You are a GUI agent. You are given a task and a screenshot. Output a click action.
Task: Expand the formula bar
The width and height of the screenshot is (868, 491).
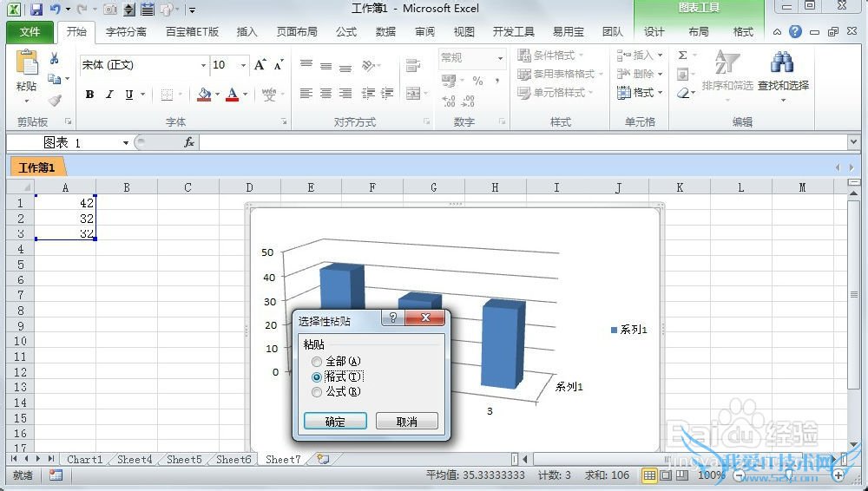pos(853,143)
